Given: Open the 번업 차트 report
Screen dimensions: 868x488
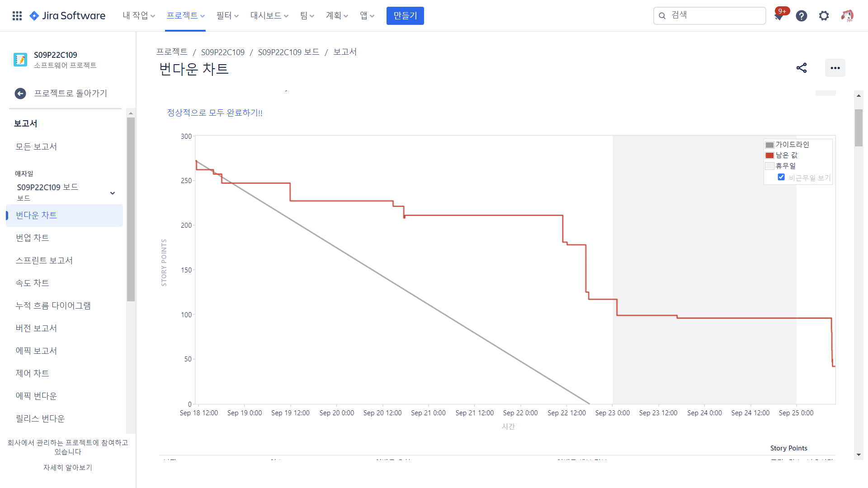Looking at the screenshot, I should pyautogui.click(x=32, y=238).
